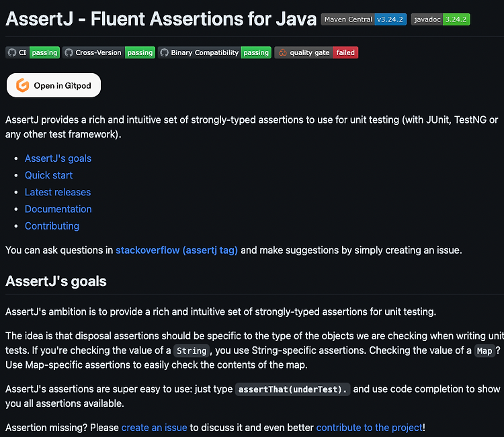Open the Latest releases link

pyautogui.click(x=58, y=192)
